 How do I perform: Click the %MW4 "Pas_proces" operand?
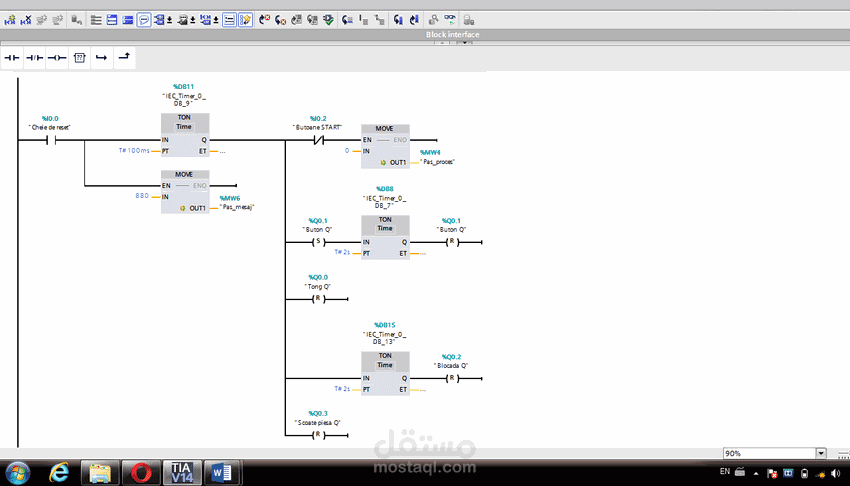click(437, 157)
